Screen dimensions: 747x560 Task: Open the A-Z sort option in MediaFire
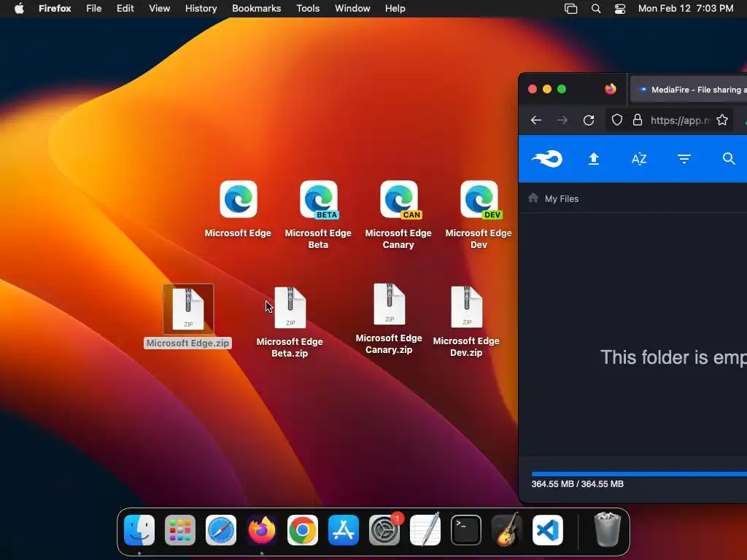[639, 158]
